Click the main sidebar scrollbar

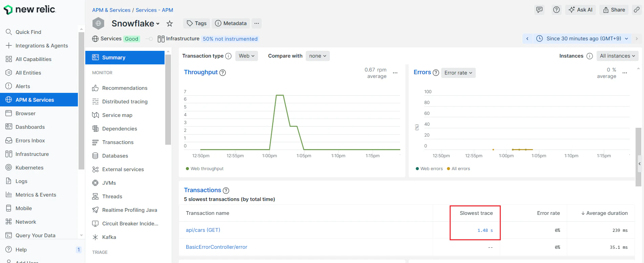pos(81,101)
